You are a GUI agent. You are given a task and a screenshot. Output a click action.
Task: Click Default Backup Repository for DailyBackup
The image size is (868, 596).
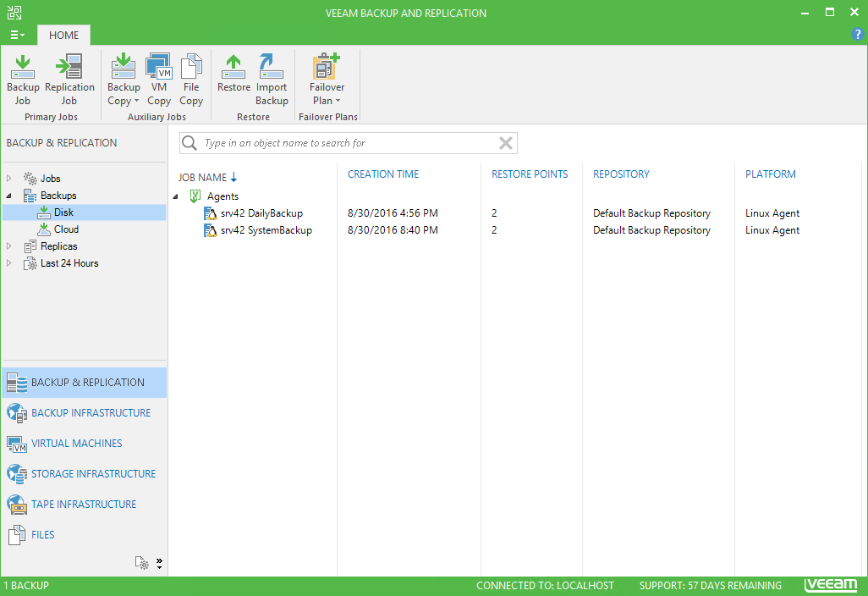tap(651, 213)
